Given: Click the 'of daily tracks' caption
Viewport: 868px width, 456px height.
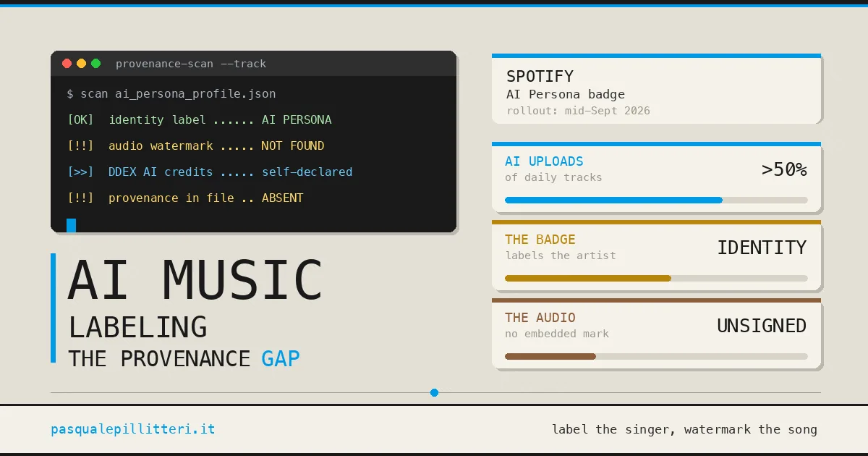Looking at the screenshot, I should (x=553, y=177).
